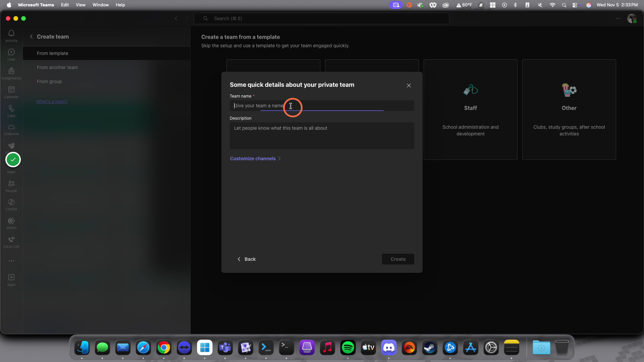Open Apps store in sidebar
644x362 pixels.
[x=11, y=280]
